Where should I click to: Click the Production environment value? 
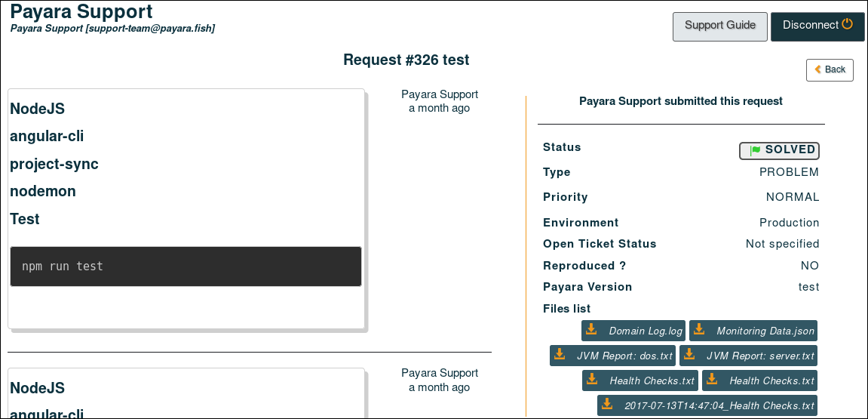[x=790, y=223]
